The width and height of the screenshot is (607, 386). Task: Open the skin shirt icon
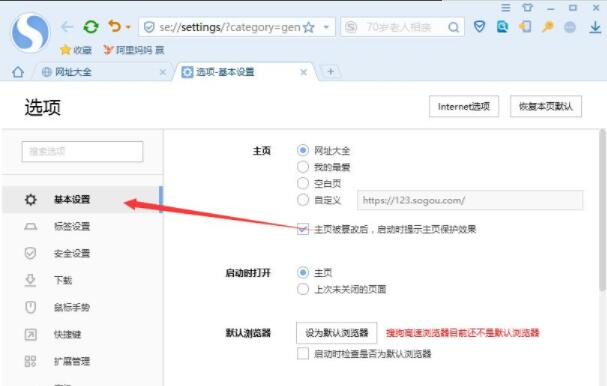(x=528, y=7)
